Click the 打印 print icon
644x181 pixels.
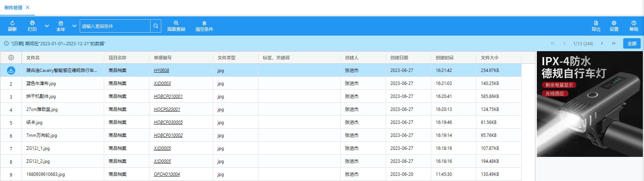(32, 23)
